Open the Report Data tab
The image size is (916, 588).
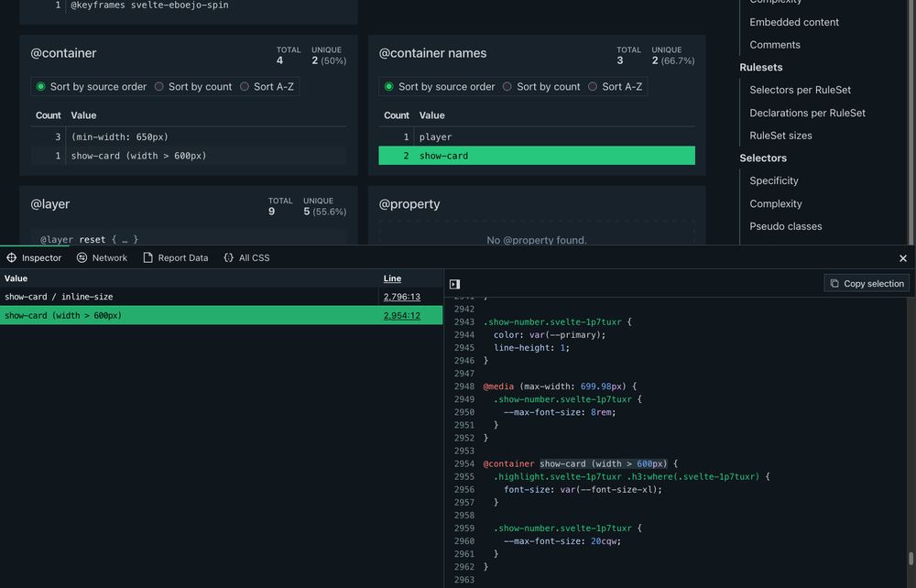[x=175, y=257]
